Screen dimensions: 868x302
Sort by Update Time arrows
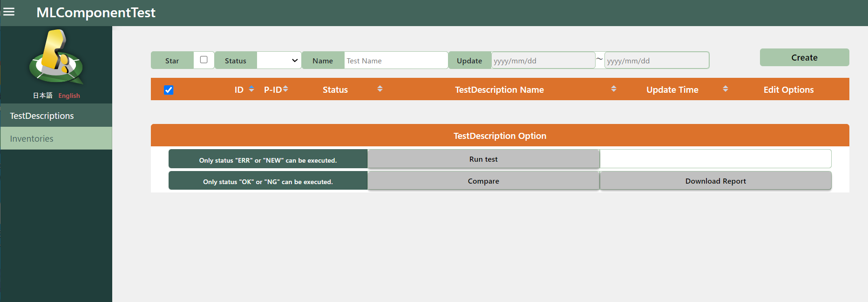726,89
